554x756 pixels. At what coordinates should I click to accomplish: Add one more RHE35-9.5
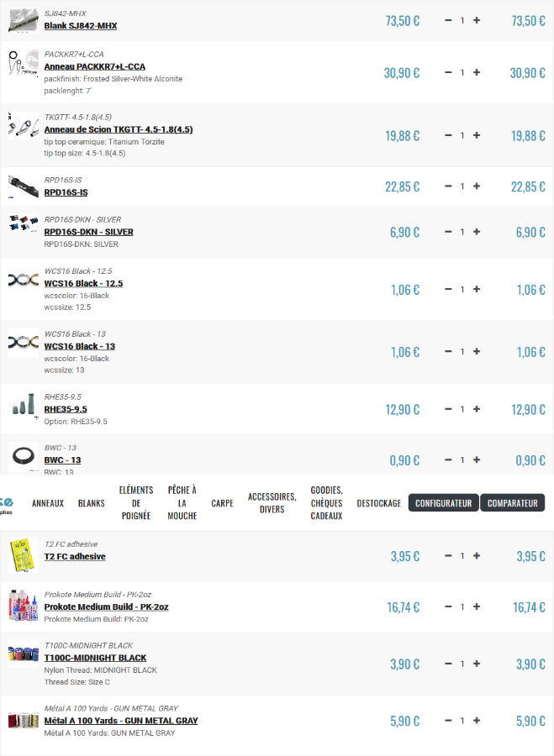tap(477, 409)
